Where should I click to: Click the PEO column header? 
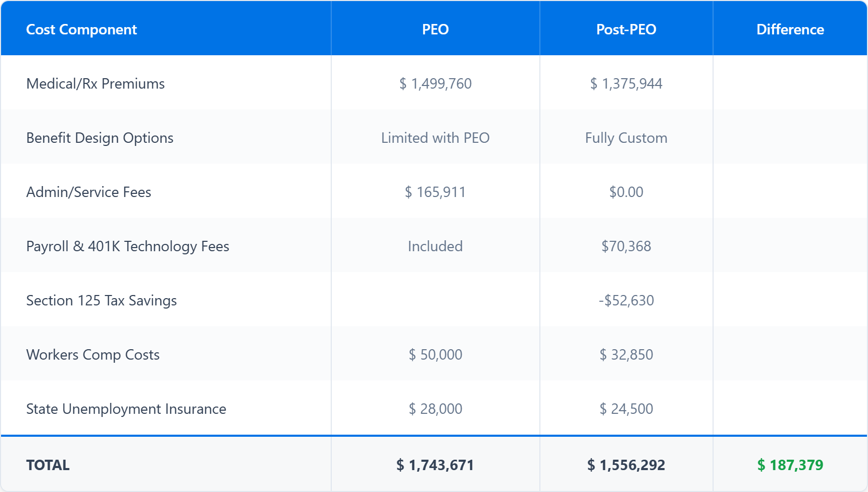pyautogui.click(x=435, y=30)
